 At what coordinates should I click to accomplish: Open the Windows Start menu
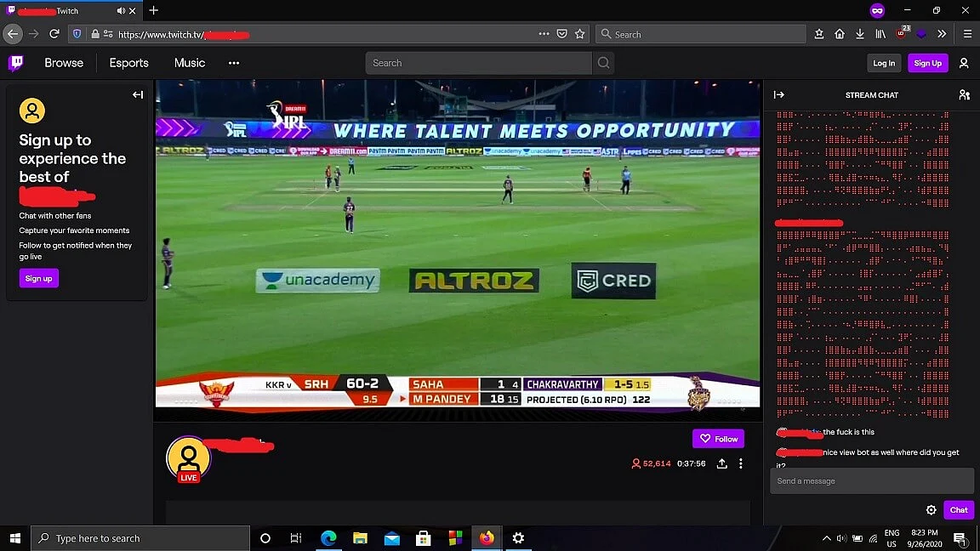tap(15, 538)
